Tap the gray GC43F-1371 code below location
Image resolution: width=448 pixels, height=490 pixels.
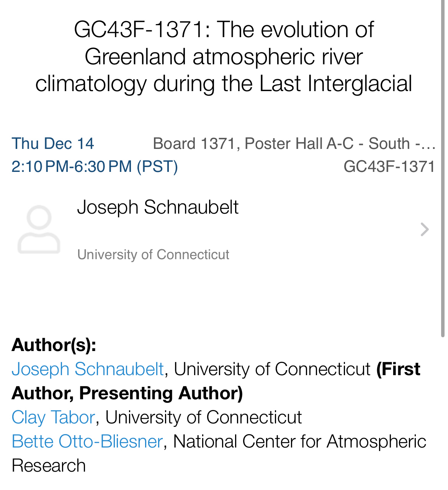coord(389,167)
